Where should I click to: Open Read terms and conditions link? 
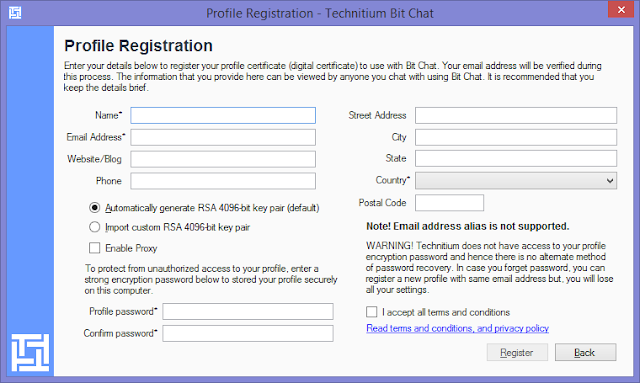click(458, 328)
